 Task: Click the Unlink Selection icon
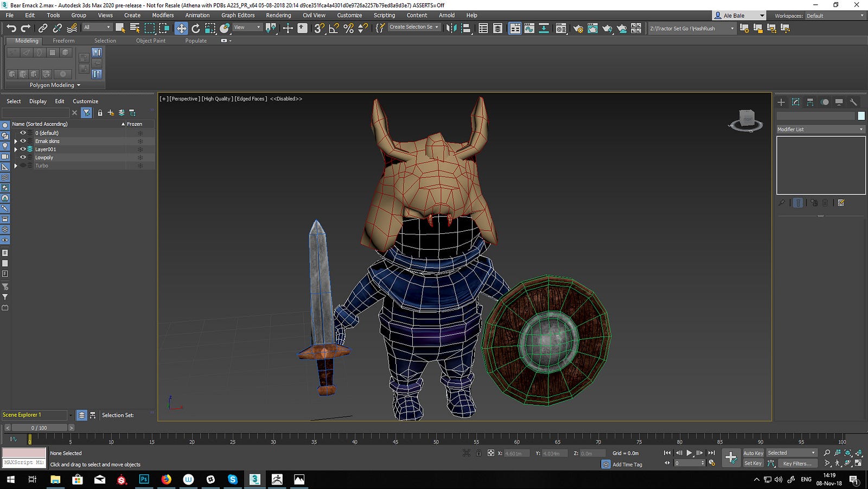coord(57,28)
